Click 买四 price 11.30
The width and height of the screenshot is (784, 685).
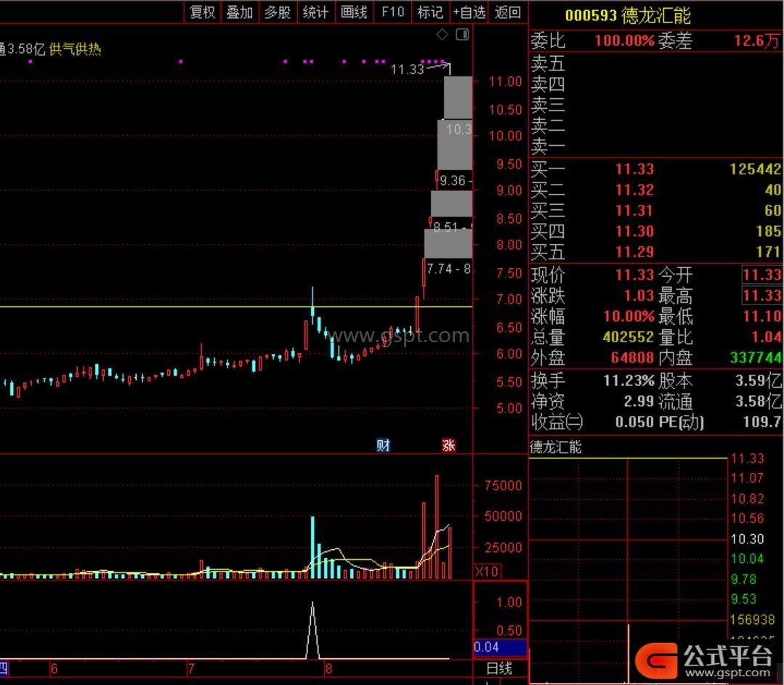tap(634, 231)
